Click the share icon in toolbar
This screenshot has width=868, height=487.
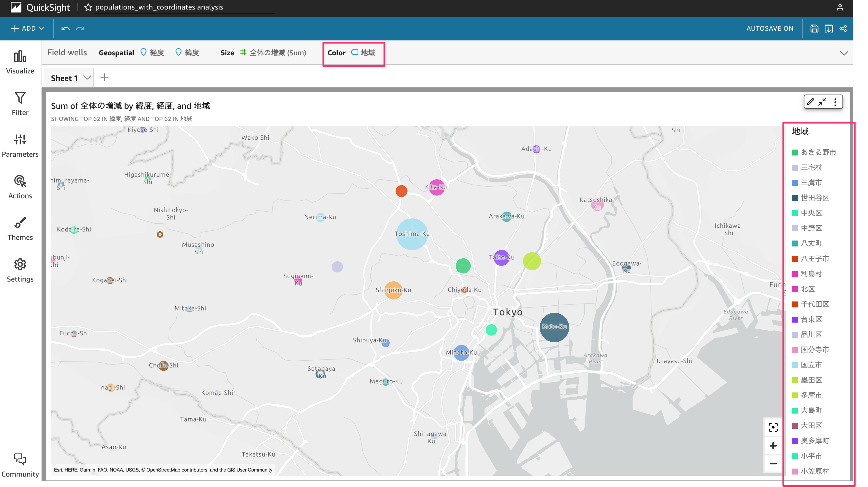tap(843, 29)
